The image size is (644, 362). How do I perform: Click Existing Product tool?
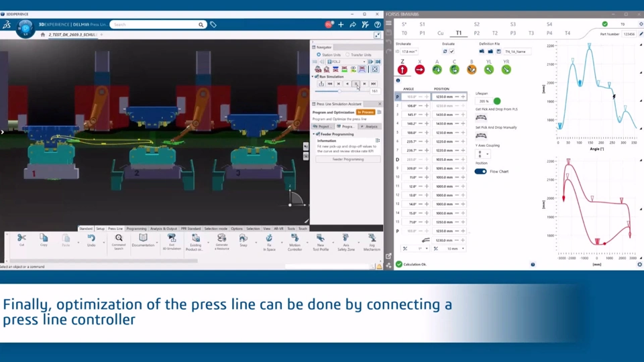(195, 242)
